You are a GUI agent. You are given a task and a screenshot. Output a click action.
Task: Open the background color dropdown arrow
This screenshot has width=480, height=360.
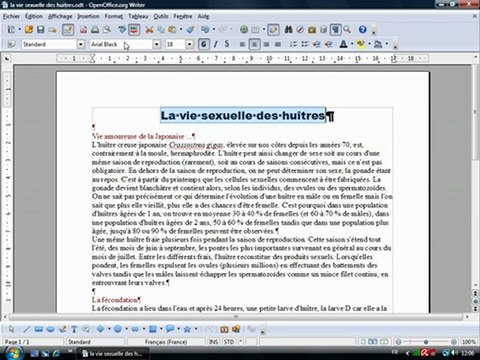[387, 44]
